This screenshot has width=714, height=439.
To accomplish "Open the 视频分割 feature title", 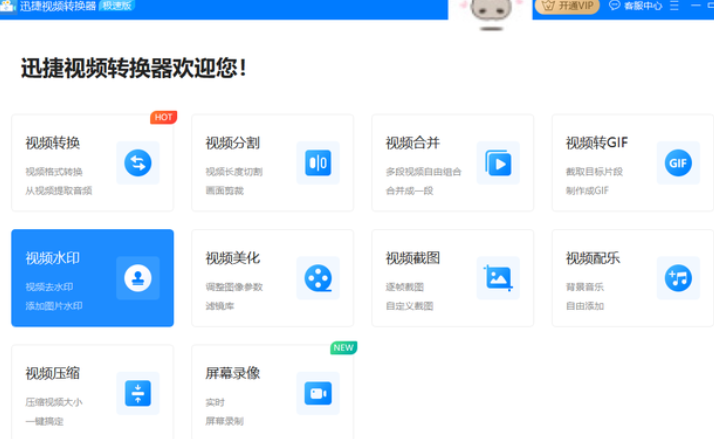I will pos(232,142).
